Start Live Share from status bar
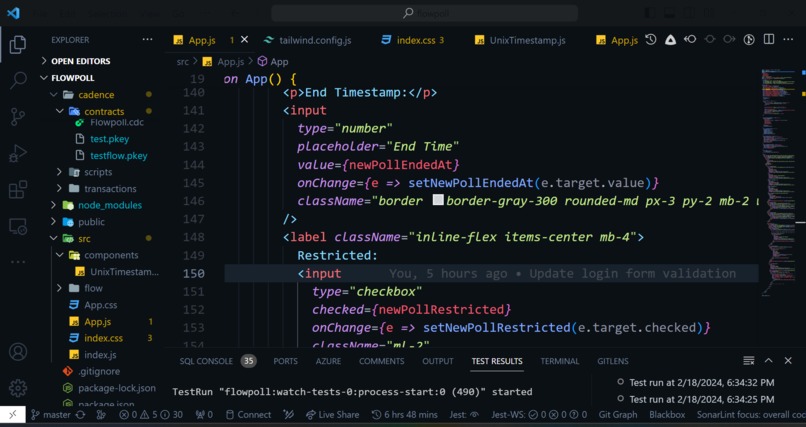The width and height of the screenshot is (806, 427). pos(332,415)
